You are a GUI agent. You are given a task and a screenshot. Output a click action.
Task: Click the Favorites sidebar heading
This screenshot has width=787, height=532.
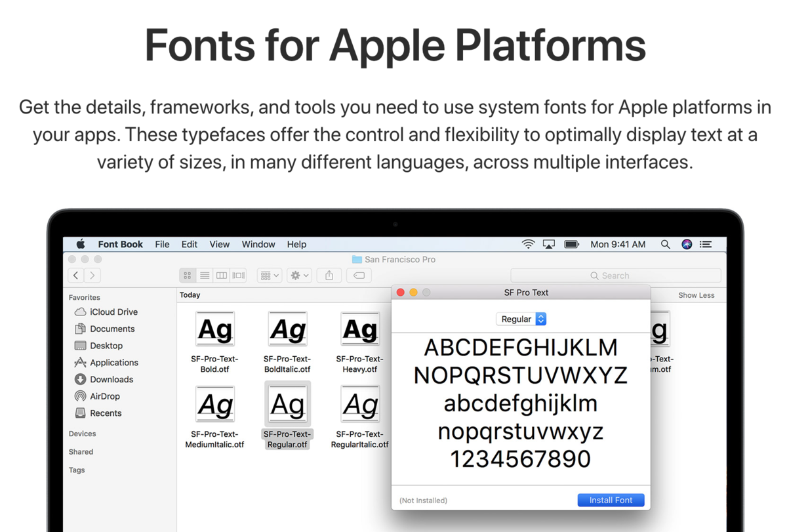tap(85, 297)
